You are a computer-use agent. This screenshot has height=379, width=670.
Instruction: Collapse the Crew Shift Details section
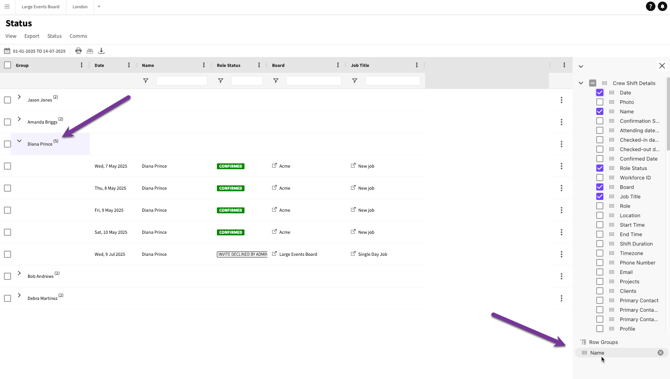pos(581,83)
